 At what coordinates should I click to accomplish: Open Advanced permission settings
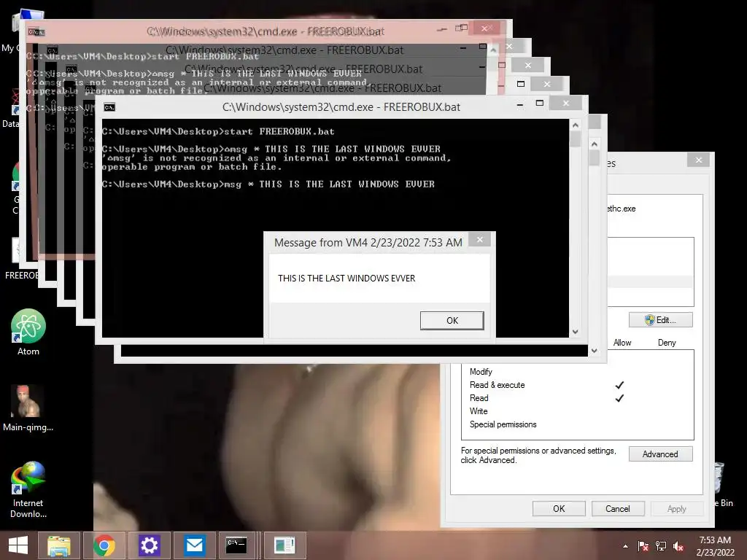point(660,454)
